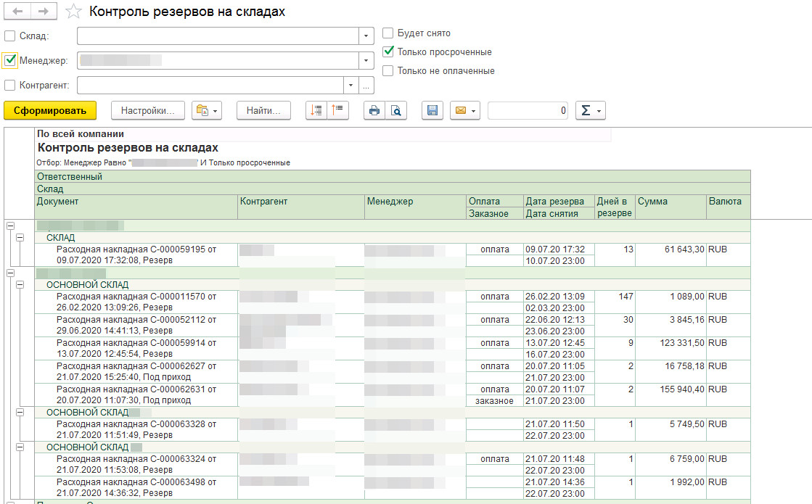The height and width of the screenshot is (504, 812).
Task: Click the send by email envelope icon
Action: point(465,110)
